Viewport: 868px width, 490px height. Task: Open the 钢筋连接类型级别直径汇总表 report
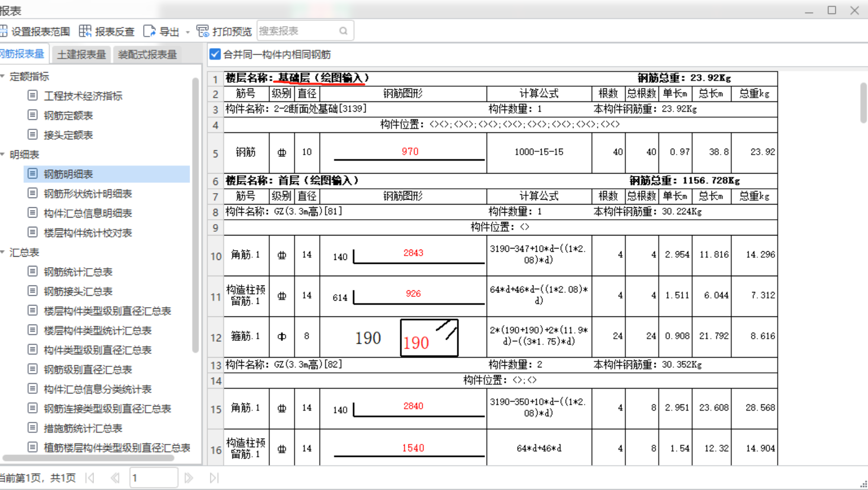tap(108, 409)
